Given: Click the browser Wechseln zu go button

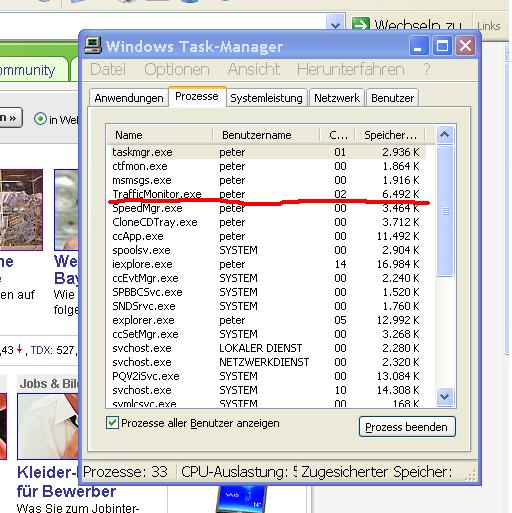Looking at the screenshot, I should tap(406, 23).
